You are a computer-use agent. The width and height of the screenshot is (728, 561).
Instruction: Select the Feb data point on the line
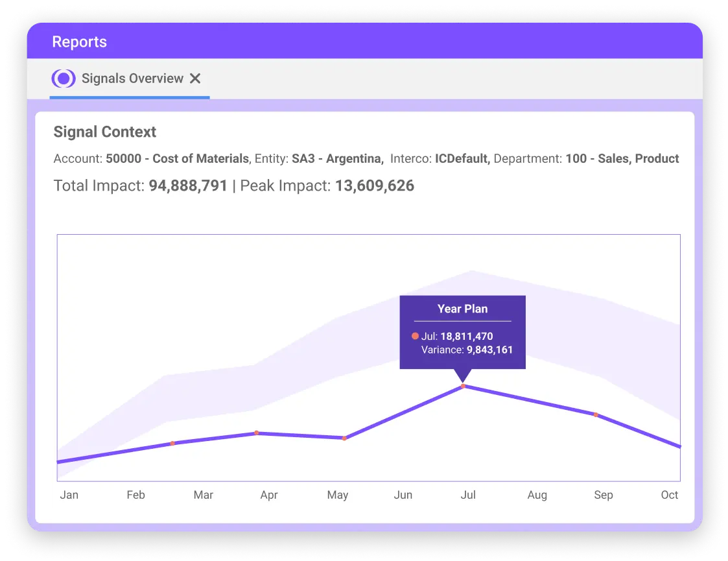(x=172, y=444)
